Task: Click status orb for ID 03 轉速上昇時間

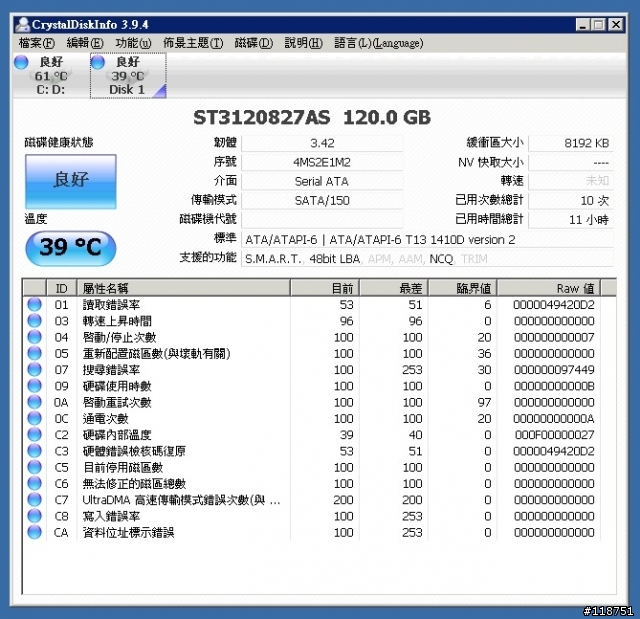Action: 35,321
